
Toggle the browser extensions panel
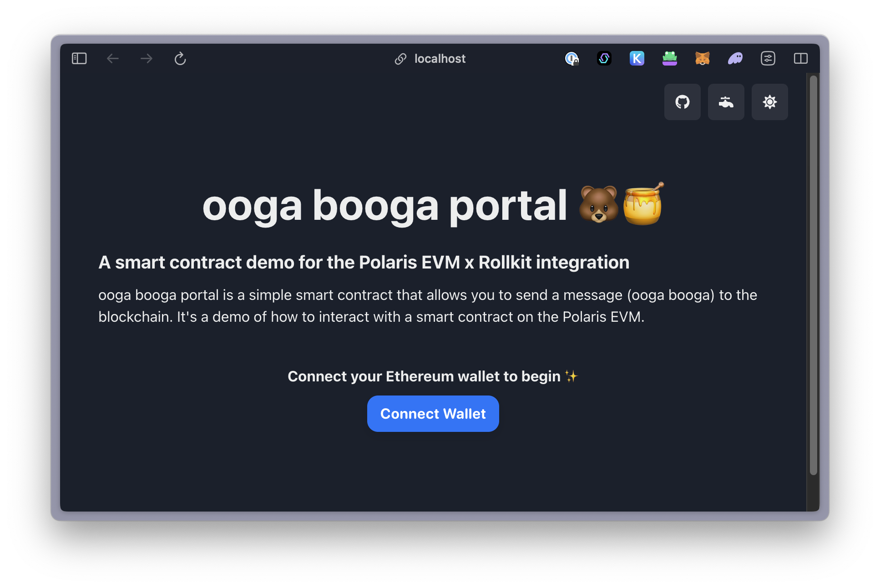click(x=769, y=58)
